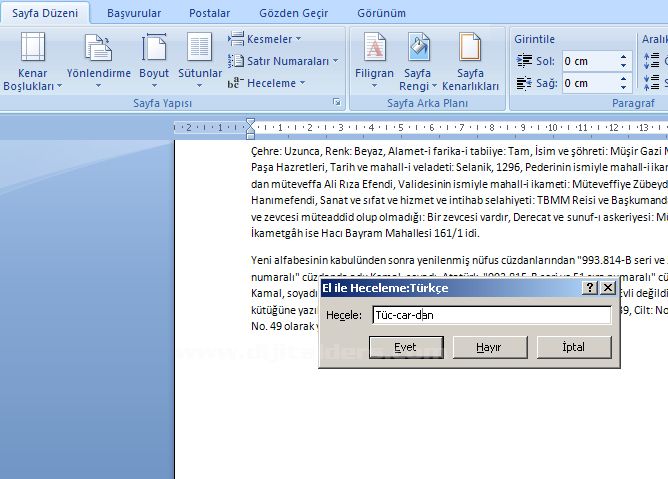Click the text 'İkametgâh ise Hacı Bayram Mahallesi'
This screenshot has width=668, height=479.
(341, 233)
